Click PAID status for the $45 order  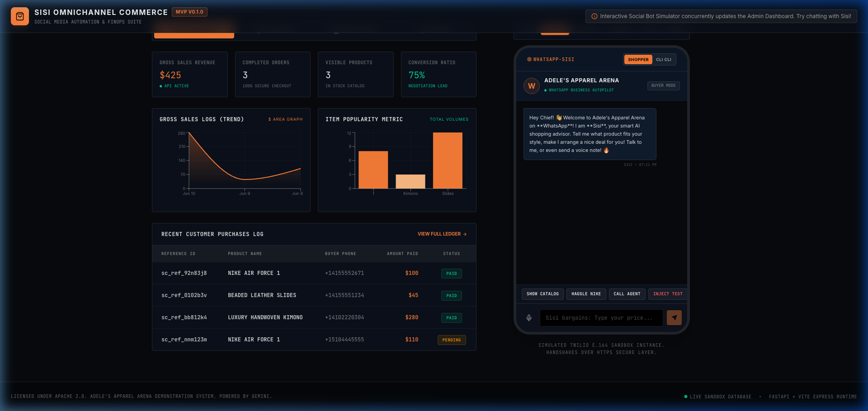pyautogui.click(x=452, y=296)
